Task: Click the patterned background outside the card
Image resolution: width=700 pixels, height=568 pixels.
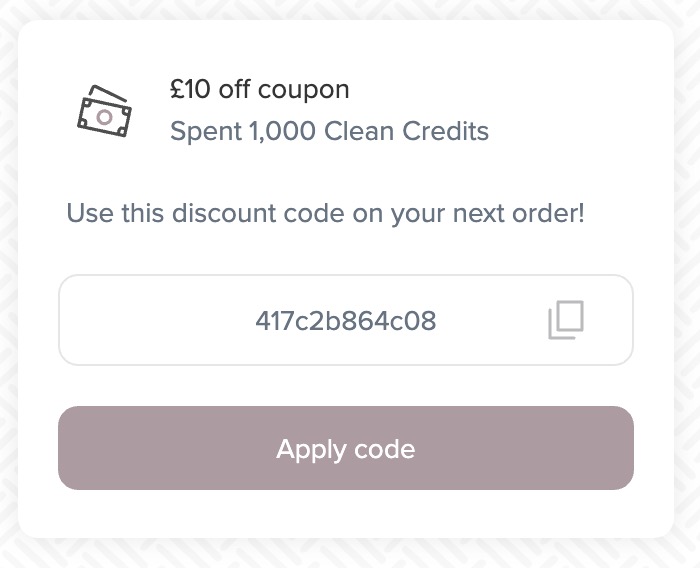Action: tap(8, 300)
